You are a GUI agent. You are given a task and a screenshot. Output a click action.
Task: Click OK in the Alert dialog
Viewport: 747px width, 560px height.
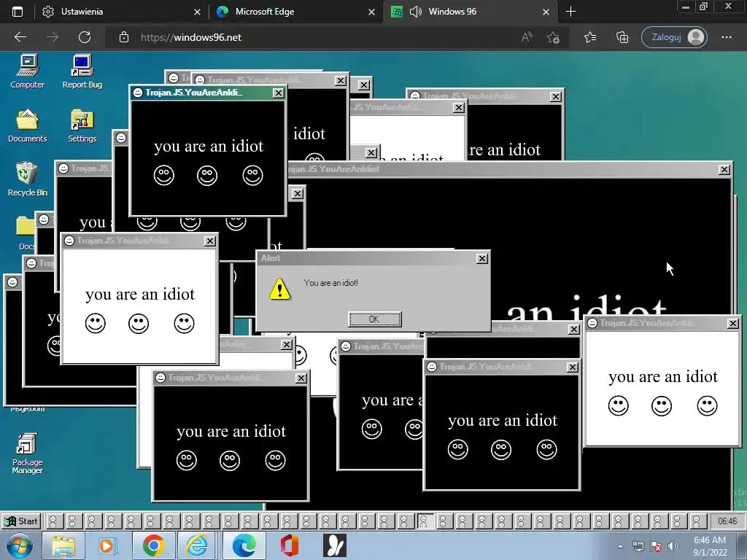pyautogui.click(x=374, y=319)
